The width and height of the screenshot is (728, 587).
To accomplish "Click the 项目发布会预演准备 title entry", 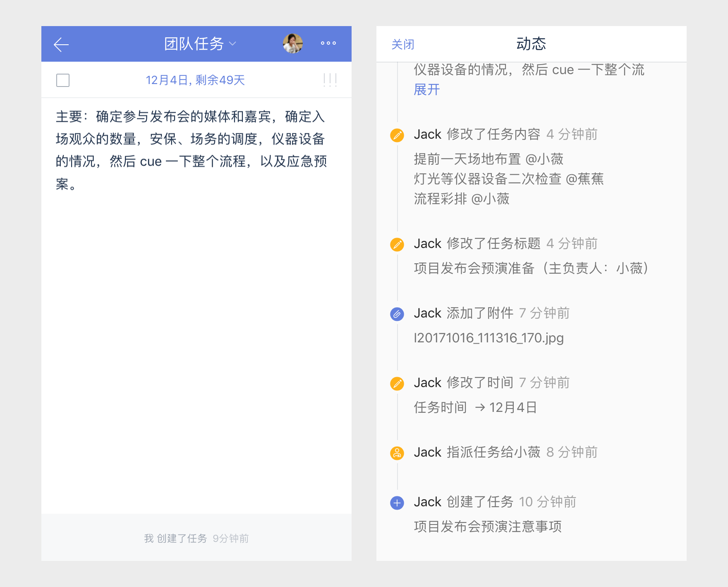I will click(531, 268).
